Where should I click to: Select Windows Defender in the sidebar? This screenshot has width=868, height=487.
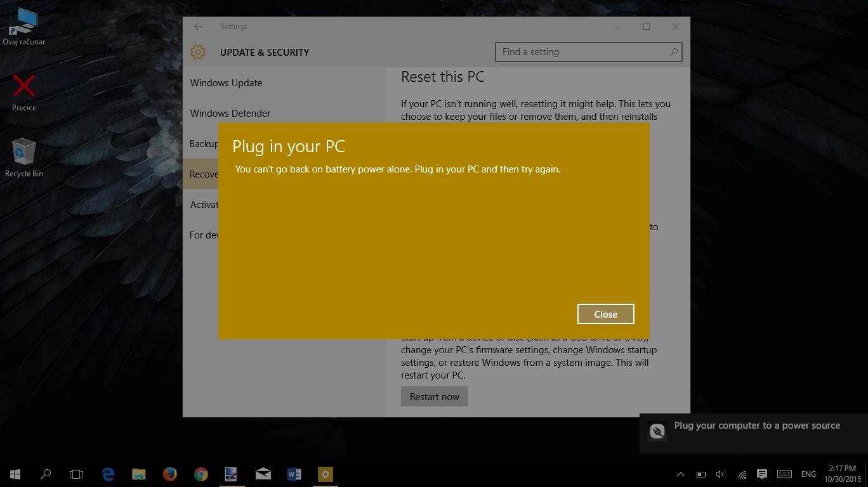pyautogui.click(x=230, y=114)
